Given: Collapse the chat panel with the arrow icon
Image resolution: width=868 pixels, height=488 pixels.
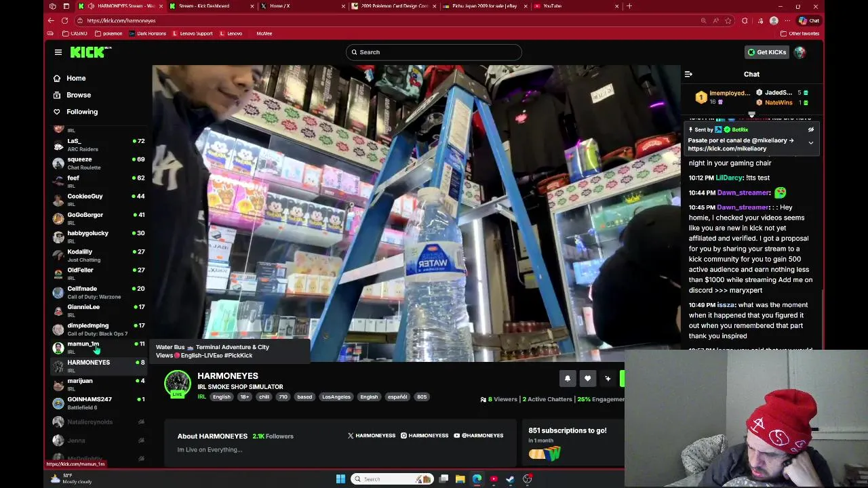Looking at the screenshot, I should 688,74.
